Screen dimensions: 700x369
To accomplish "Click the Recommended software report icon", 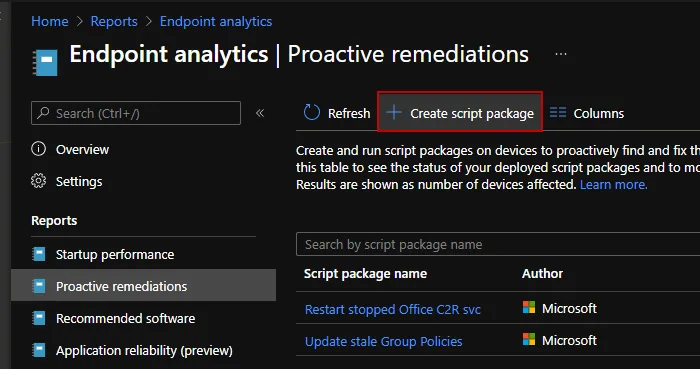I will [x=39, y=319].
